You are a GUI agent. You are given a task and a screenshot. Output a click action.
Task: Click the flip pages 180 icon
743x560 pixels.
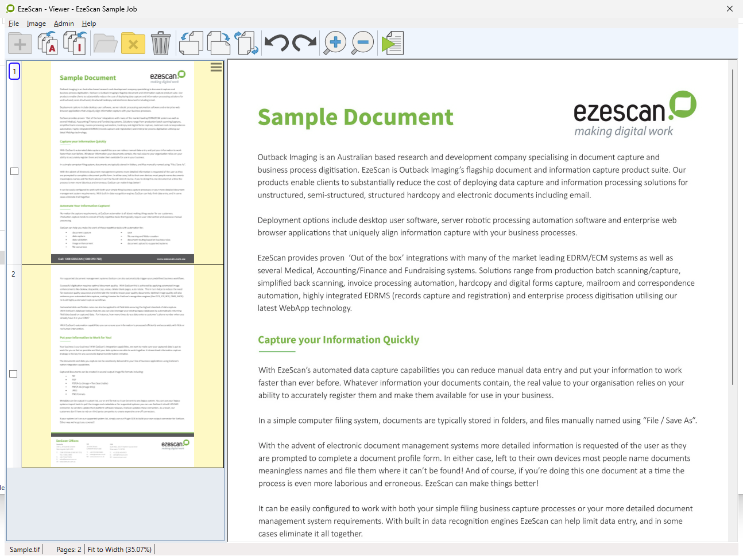point(247,43)
